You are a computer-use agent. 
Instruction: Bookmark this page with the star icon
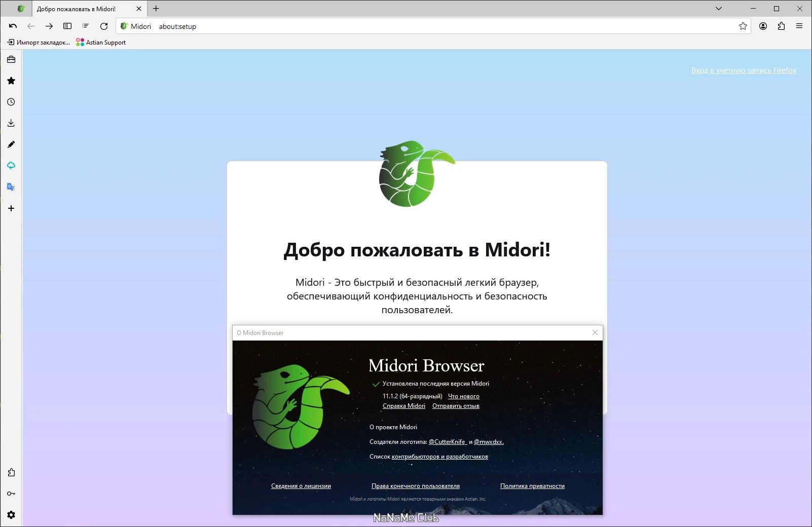[743, 26]
